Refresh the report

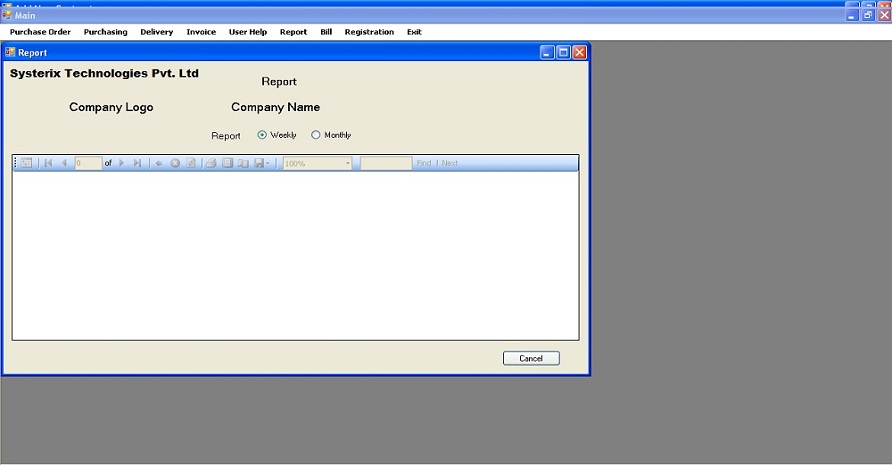tap(191, 163)
